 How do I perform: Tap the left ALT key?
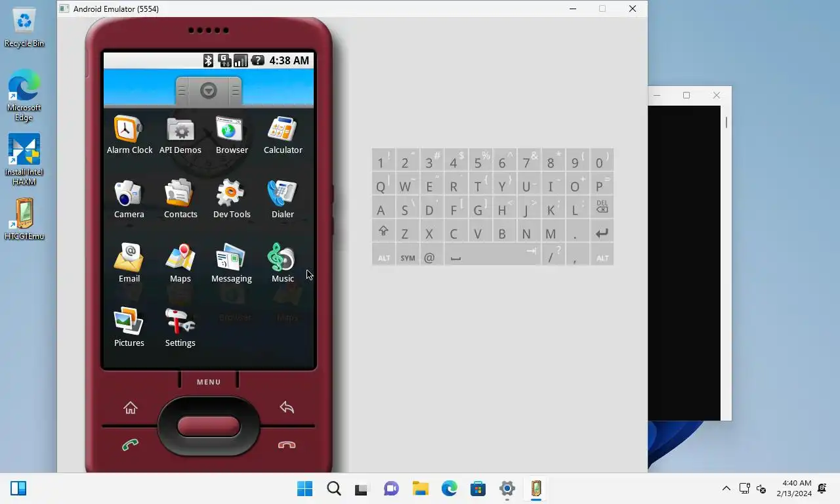[x=383, y=256]
